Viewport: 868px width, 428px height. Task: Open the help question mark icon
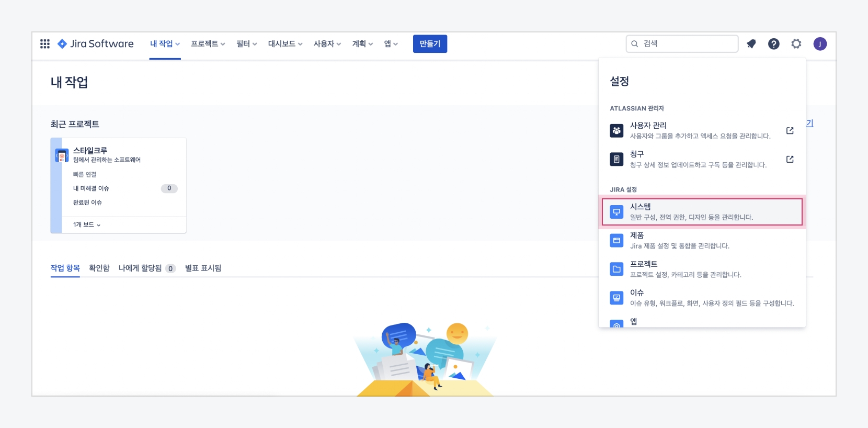tap(773, 44)
